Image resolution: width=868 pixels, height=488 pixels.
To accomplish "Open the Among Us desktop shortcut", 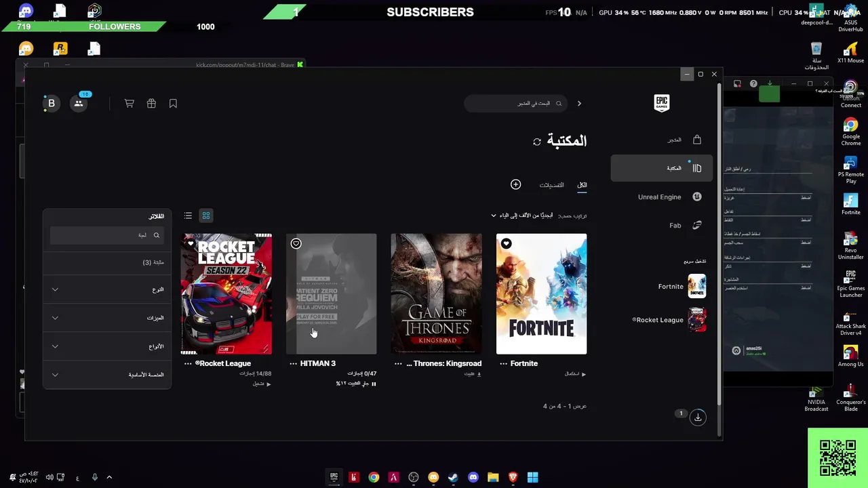I will pos(850,357).
